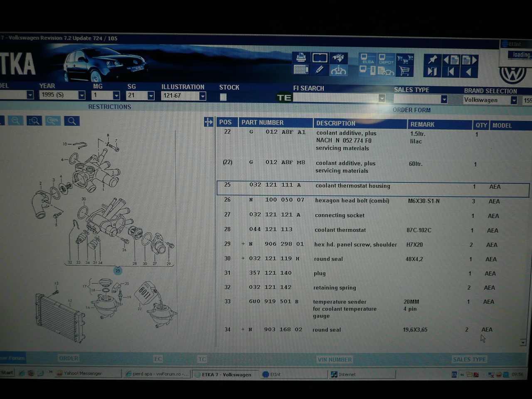Click the green TE icon
The height and width of the screenshot is (399, 532).
point(284,98)
